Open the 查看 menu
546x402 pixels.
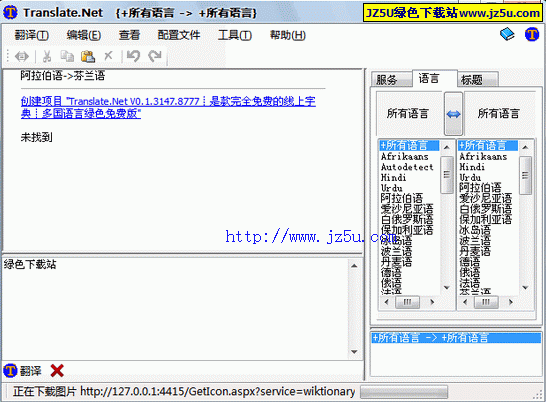coord(129,35)
